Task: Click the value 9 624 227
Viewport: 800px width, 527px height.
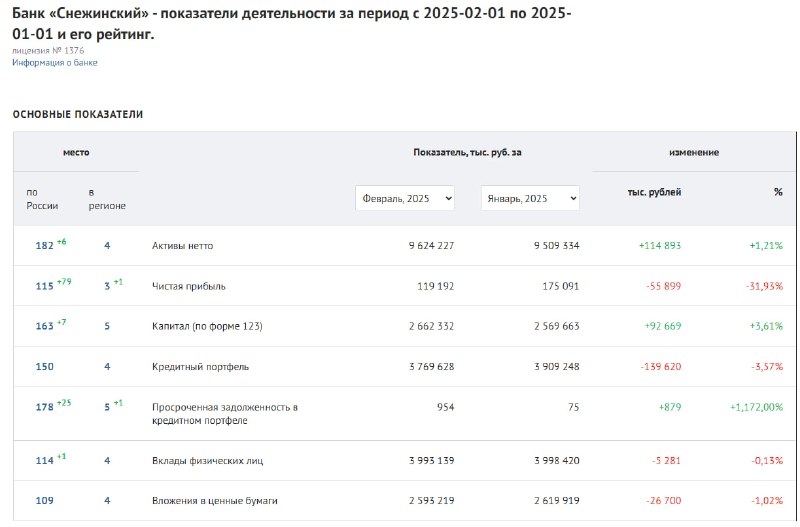Action: [x=431, y=245]
